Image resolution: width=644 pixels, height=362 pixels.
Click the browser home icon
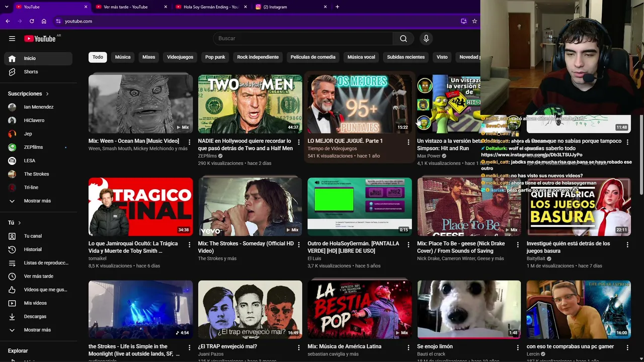pos(44,21)
